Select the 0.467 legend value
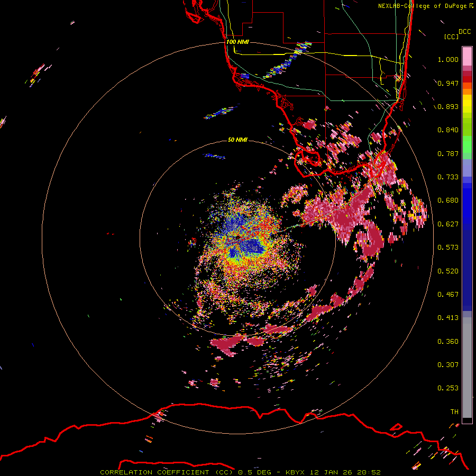 click(x=448, y=295)
